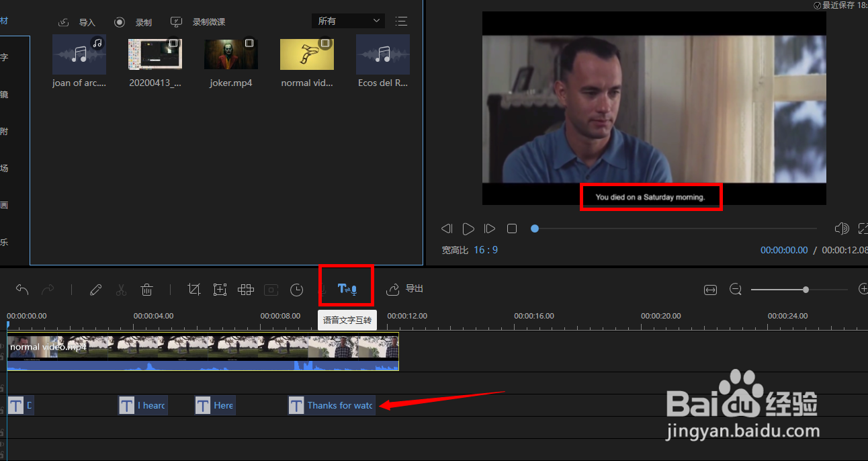Click the fullscreen preview icon

[864, 229]
